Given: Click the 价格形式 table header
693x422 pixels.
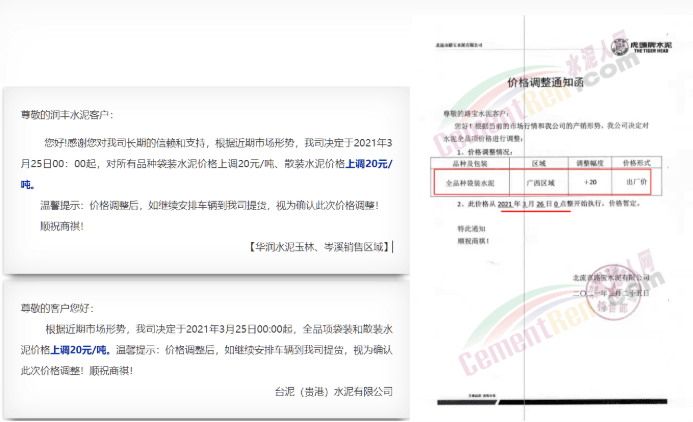Looking at the screenshot, I should coord(639,162).
